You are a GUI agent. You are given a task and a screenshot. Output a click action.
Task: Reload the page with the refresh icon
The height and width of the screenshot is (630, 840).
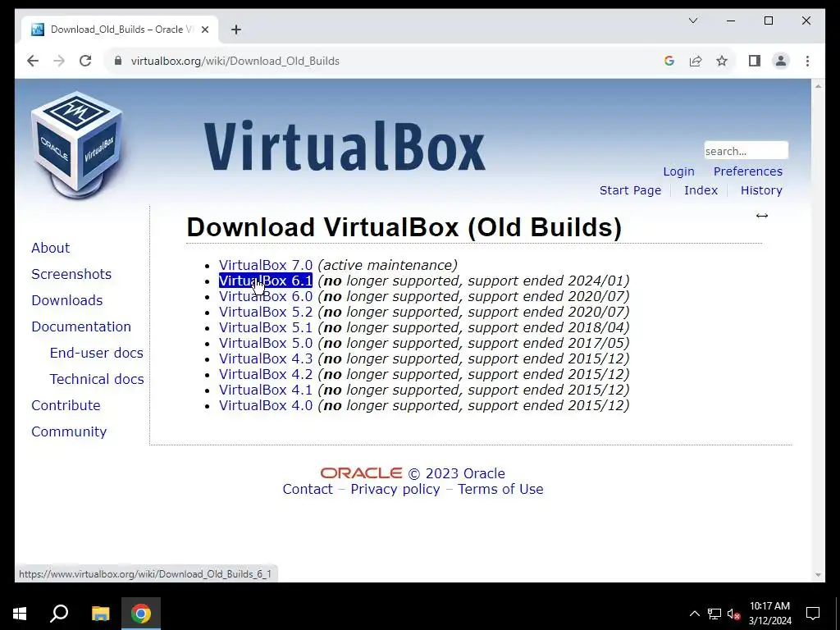[x=85, y=61]
